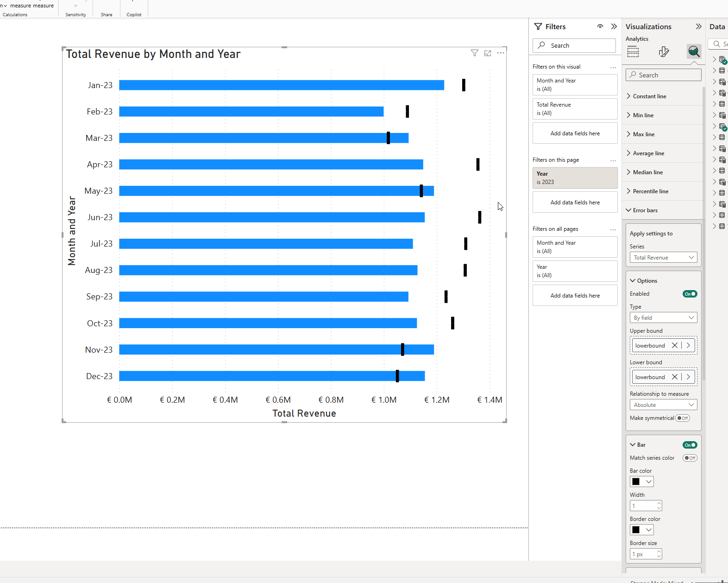
Task: Turn off the error bars Enabled toggle
Action: [690, 294]
